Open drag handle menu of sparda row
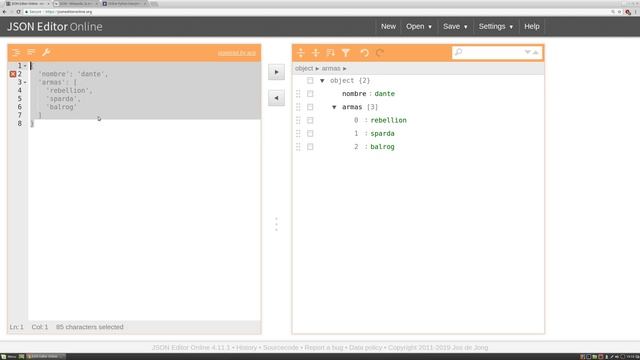 click(x=298, y=133)
